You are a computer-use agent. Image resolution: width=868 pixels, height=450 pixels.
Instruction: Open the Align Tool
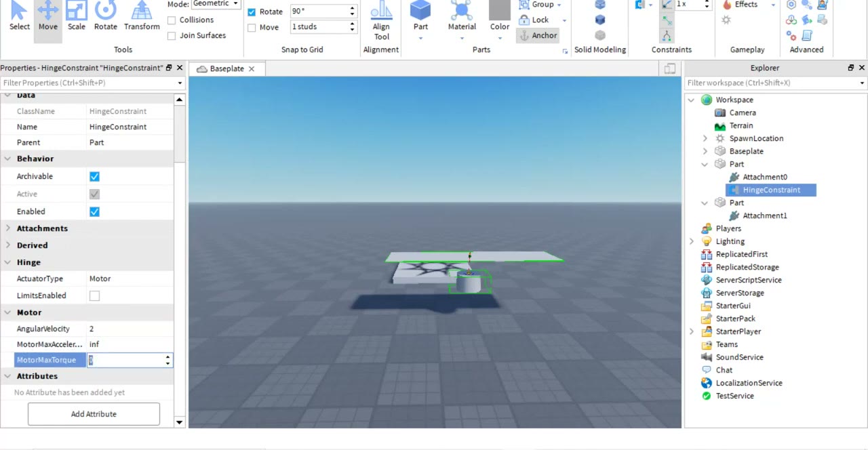(381, 20)
